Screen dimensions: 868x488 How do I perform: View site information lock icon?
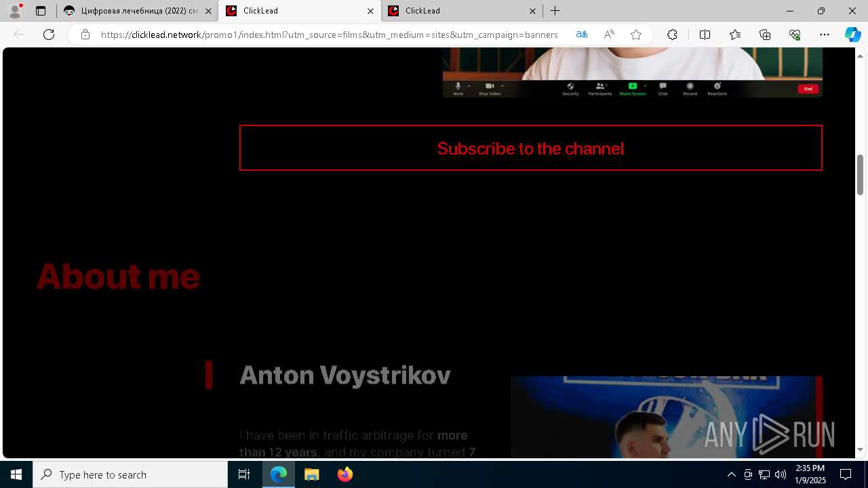pyautogui.click(x=85, y=35)
